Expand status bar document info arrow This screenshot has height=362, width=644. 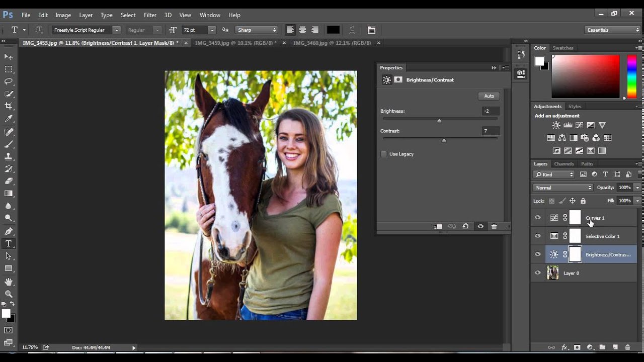(134, 347)
